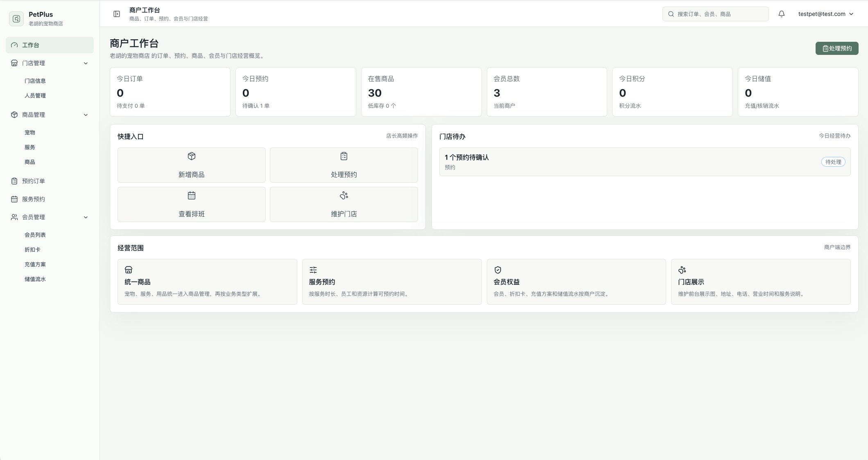Click the 新增商品 shortcut label

pos(192,174)
